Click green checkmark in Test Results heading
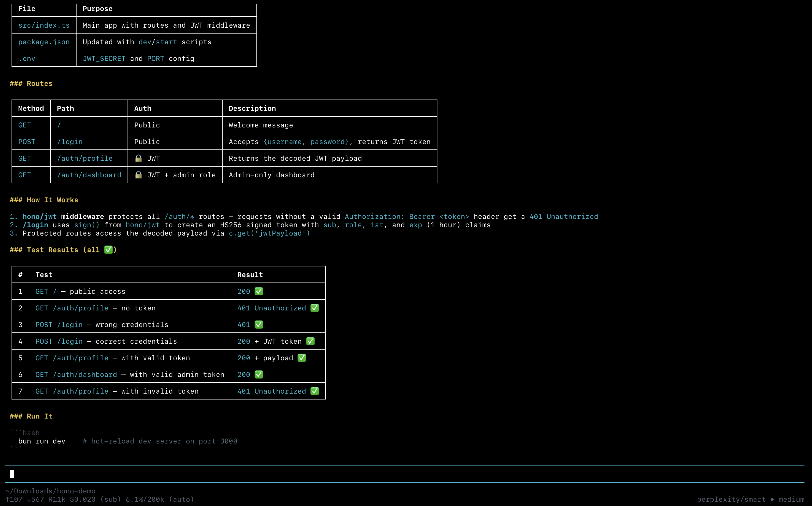The image size is (812, 506). click(x=108, y=250)
